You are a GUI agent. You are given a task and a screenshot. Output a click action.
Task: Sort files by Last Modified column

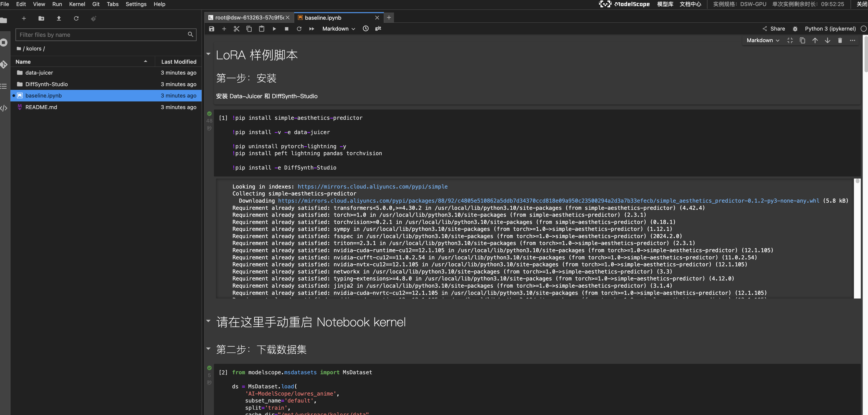tap(179, 62)
